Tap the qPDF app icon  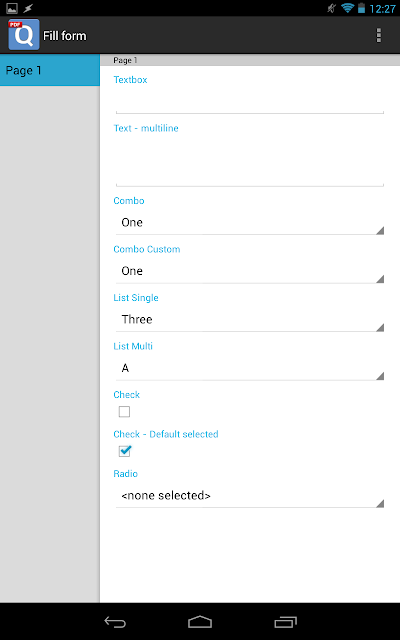24,35
